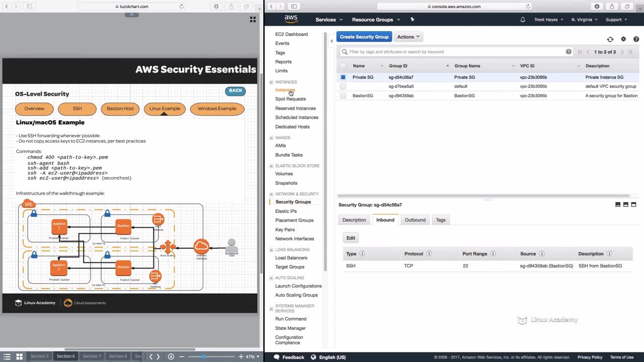Click the Create Security Group button
The width and height of the screenshot is (644, 362).
tap(364, 37)
